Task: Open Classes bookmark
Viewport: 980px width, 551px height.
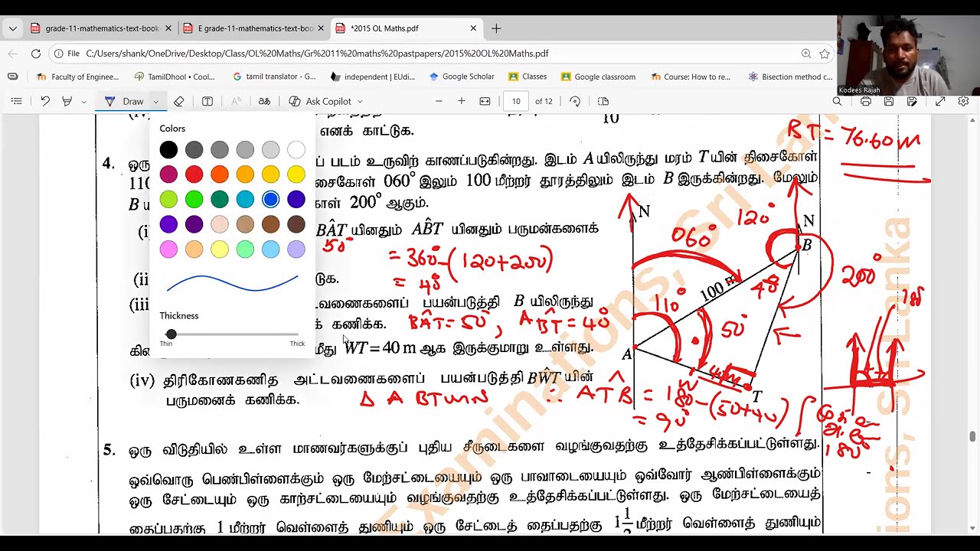Action: click(x=527, y=77)
